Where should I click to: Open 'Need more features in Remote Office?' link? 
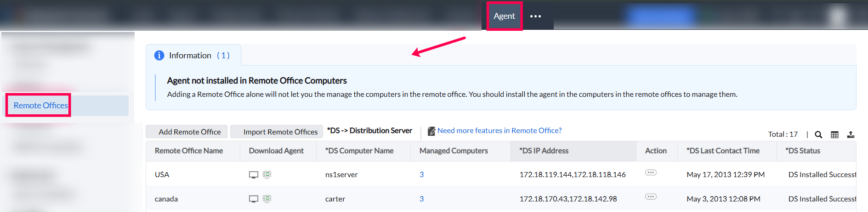tap(499, 131)
